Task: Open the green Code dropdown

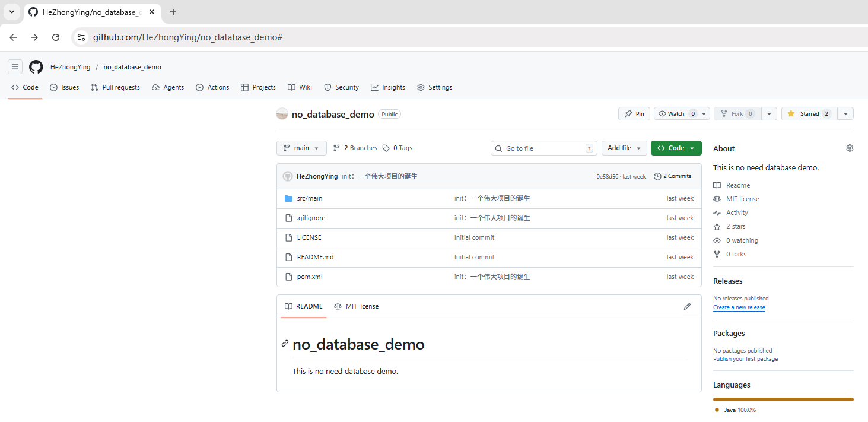Action: (676, 148)
